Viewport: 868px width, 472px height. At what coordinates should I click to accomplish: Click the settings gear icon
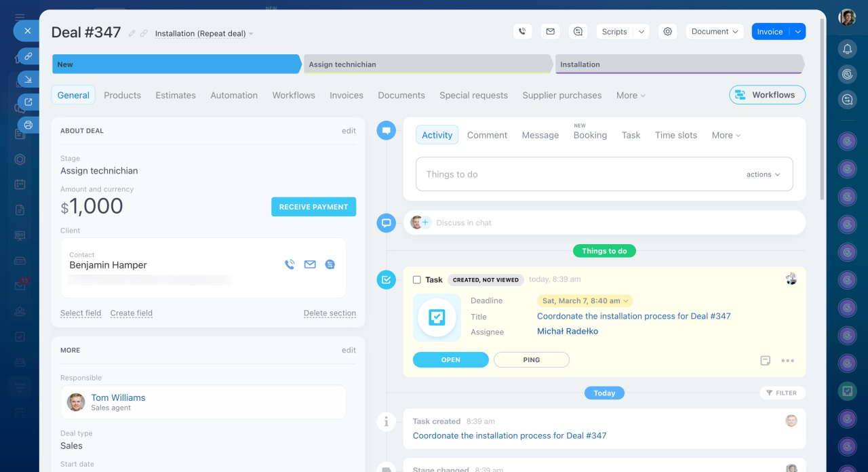tap(668, 31)
